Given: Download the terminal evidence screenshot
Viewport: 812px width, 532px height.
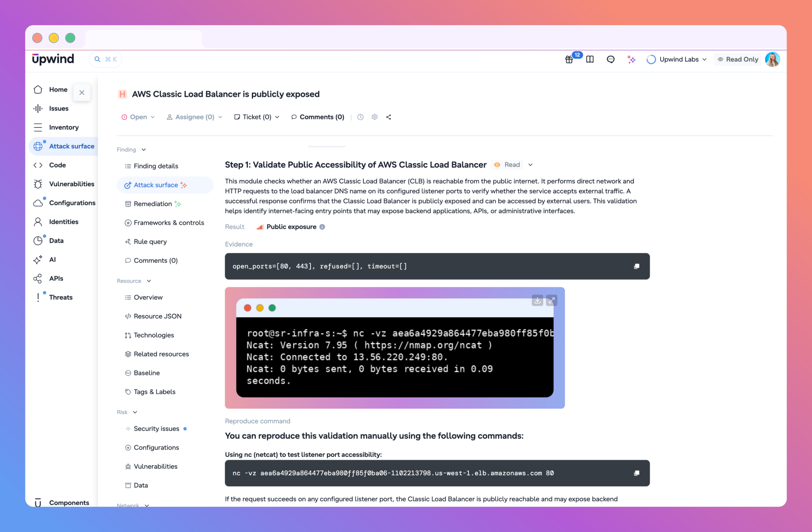Looking at the screenshot, I should 537,300.
